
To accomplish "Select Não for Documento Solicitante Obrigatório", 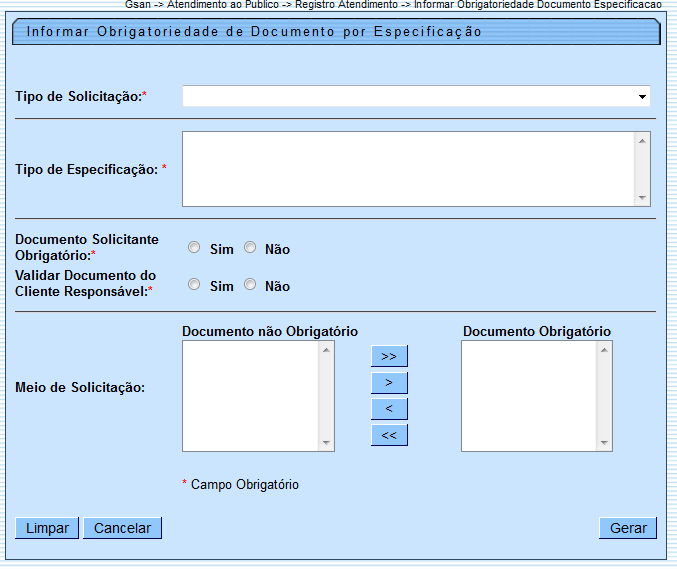I will [x=250, y=248].
